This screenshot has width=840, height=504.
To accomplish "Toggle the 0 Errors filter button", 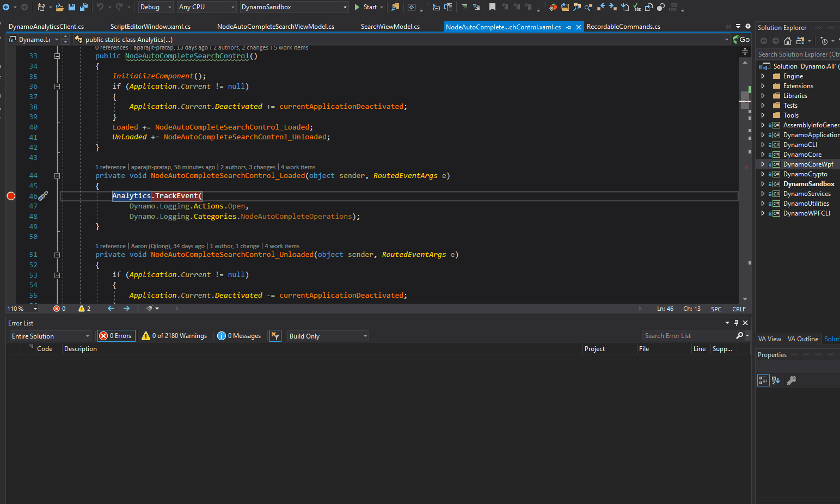I will [x=116, y=336].
